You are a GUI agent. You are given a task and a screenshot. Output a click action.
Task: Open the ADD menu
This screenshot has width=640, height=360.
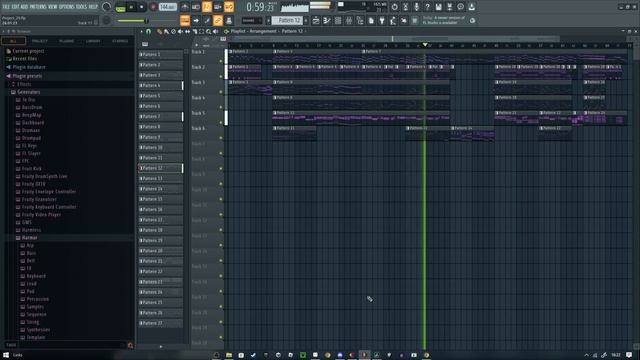click(x=24, y=7)
